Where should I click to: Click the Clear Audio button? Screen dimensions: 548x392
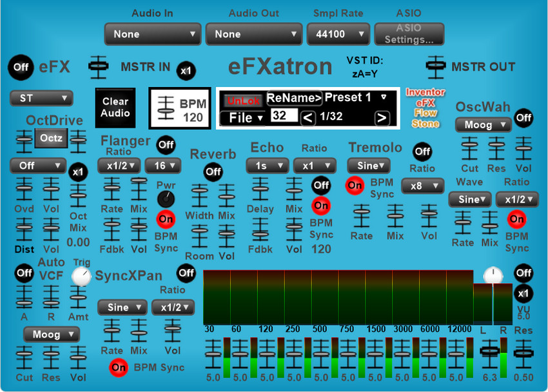click(x=115, y=107)
